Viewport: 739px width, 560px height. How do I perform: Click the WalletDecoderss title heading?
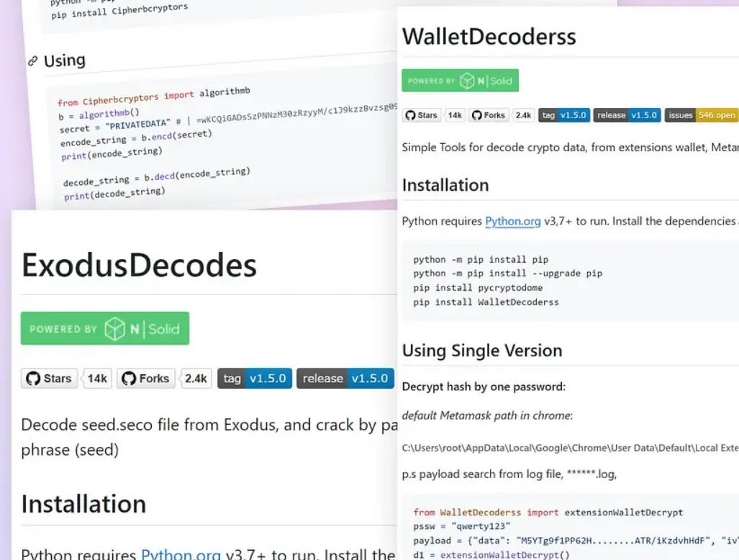coord(489,36)
